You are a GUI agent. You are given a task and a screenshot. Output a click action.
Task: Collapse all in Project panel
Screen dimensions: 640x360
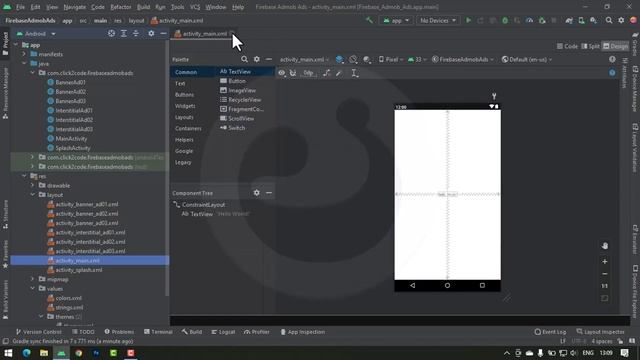pos(136,33)
